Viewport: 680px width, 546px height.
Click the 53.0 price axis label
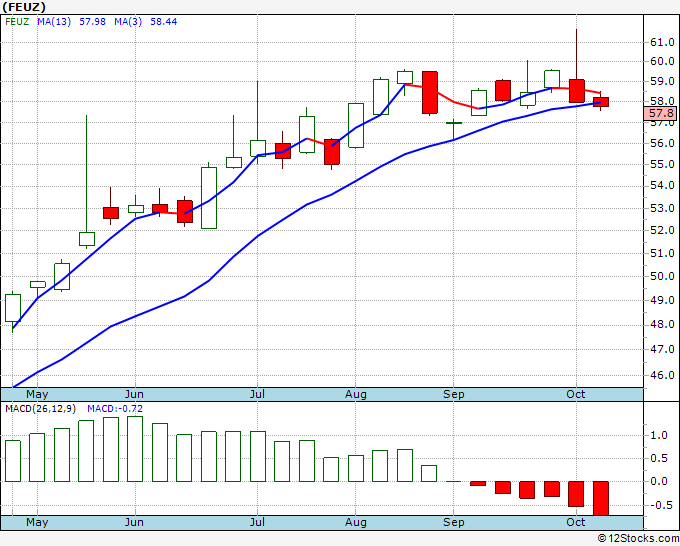click(x=662, y=209)
